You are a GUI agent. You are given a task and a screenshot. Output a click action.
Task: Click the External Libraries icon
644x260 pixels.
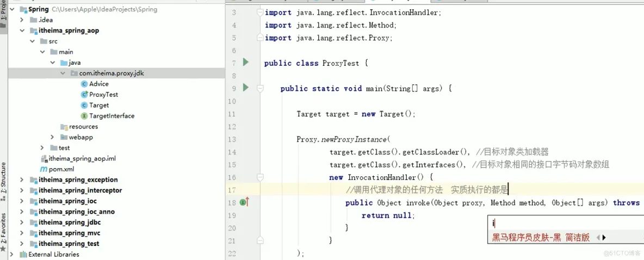23,254
